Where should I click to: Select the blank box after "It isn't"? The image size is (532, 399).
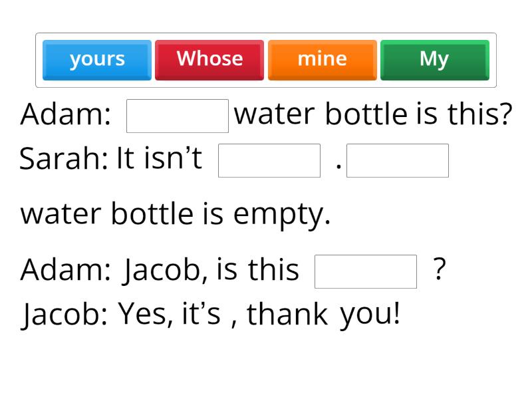269,161
